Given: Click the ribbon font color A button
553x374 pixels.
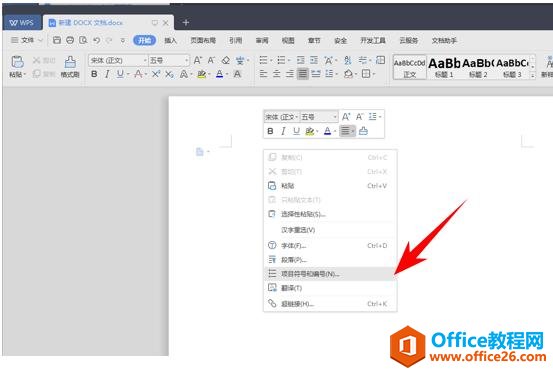Looking at the screenshot, I should tap(219, 74).
